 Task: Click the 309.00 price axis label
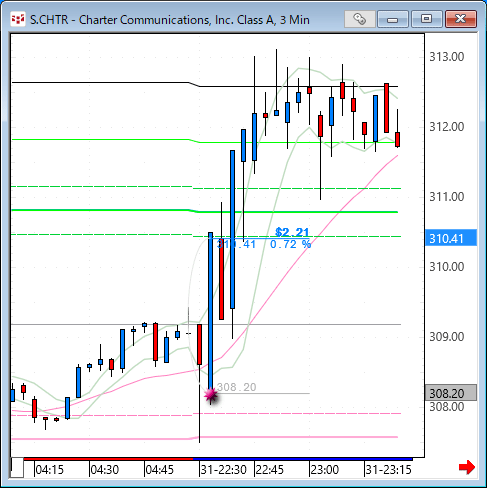446,337
